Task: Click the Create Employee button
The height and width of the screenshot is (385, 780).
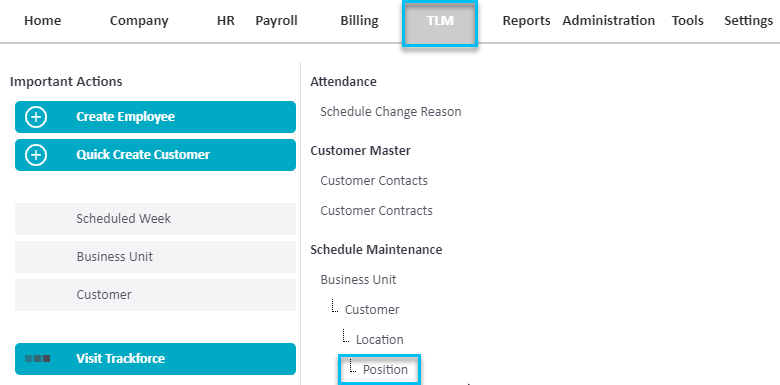Action: coord(155,117)
